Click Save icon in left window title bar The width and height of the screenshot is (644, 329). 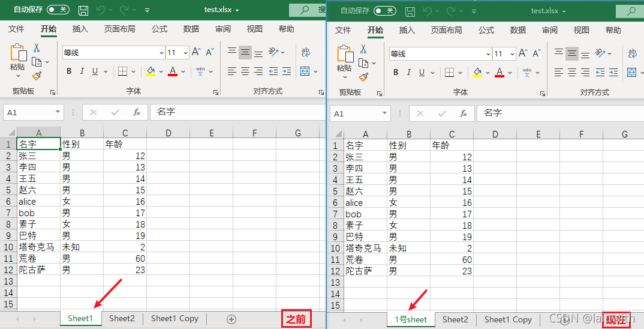(83, 10)
